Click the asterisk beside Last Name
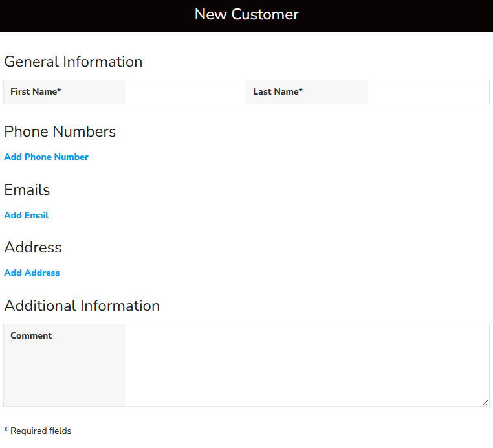 (301, 91)
